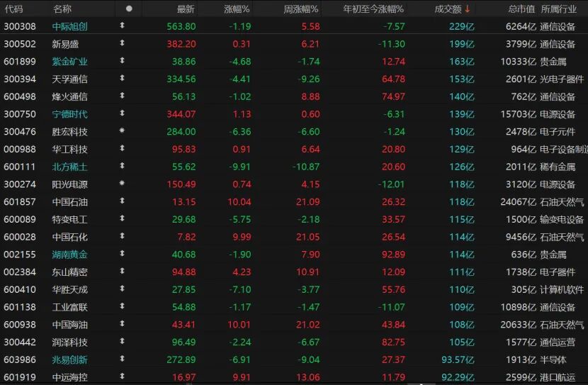The image size is (588, 385).
Task: Select stock name 阳光电源
Action: tap(69, 184)
